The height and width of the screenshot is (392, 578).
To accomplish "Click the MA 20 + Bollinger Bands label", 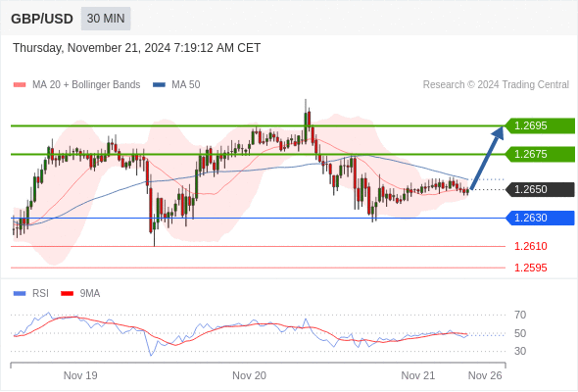I will (x=86, y=85).
